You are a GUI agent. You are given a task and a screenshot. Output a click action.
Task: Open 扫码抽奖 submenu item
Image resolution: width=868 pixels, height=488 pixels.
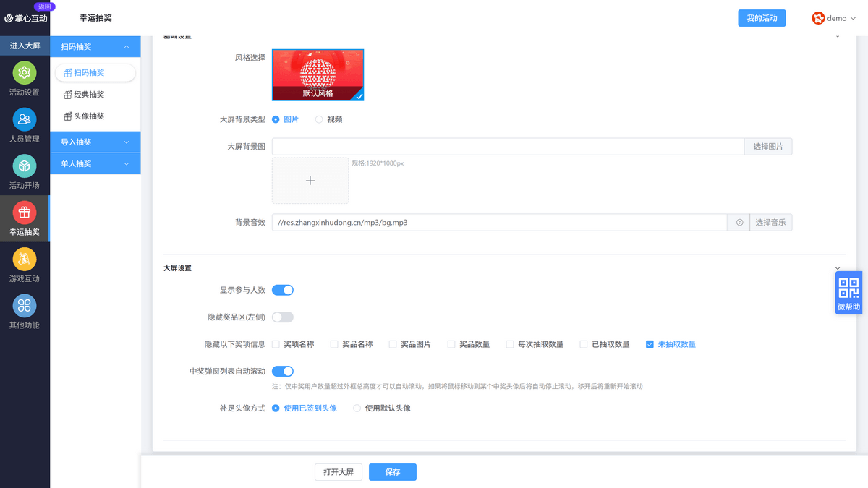pos(95,73)
